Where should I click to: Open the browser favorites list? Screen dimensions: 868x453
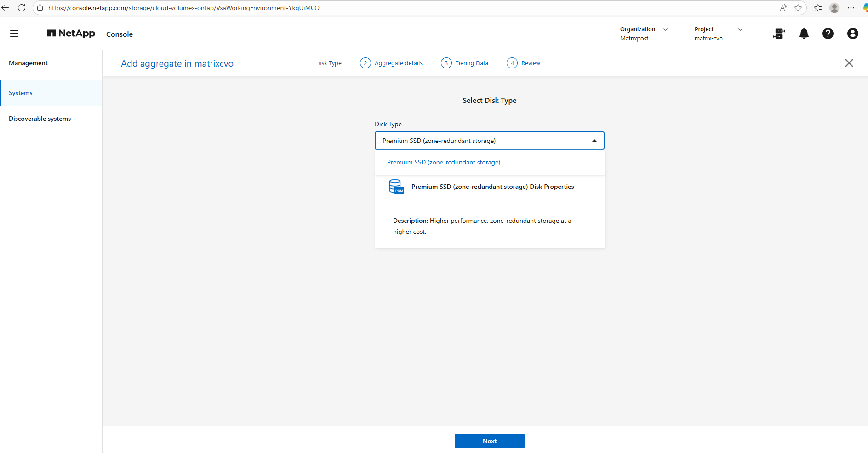pyautogui.click(x=818, y=8)
